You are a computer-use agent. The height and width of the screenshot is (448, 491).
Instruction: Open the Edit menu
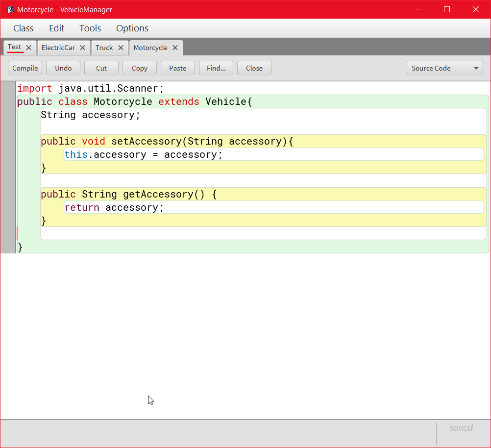click(57, 28)
